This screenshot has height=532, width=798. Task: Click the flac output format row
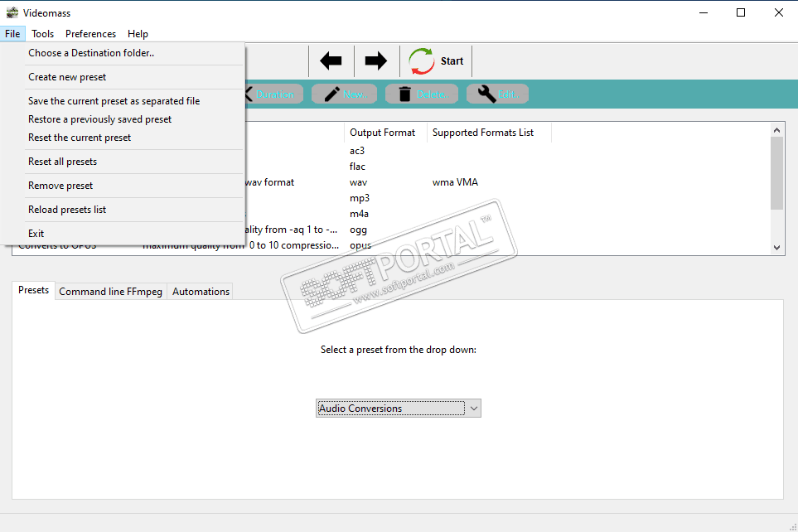click(357, 167)
